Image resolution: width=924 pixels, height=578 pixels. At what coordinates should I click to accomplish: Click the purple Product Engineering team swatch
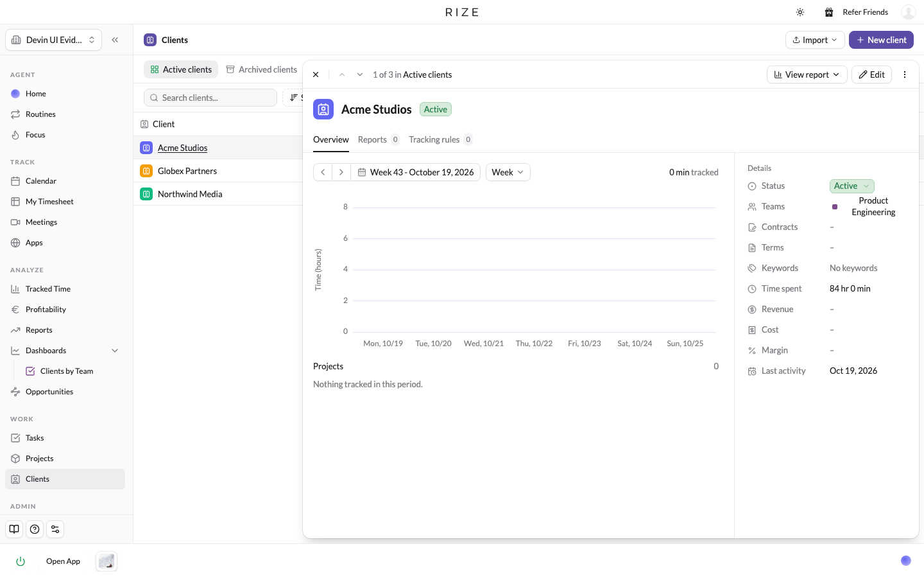click(x=835, y=207)
